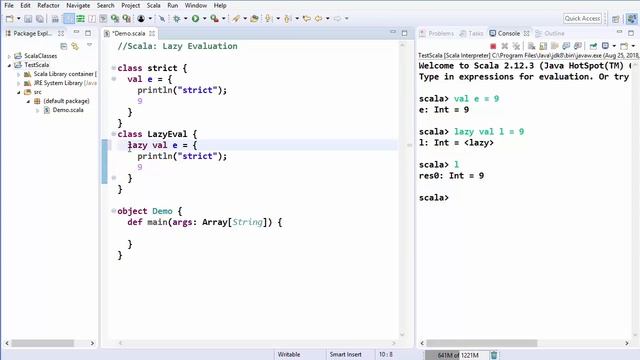Toggle Link with Editor in Package Explorer

[75, 46]
